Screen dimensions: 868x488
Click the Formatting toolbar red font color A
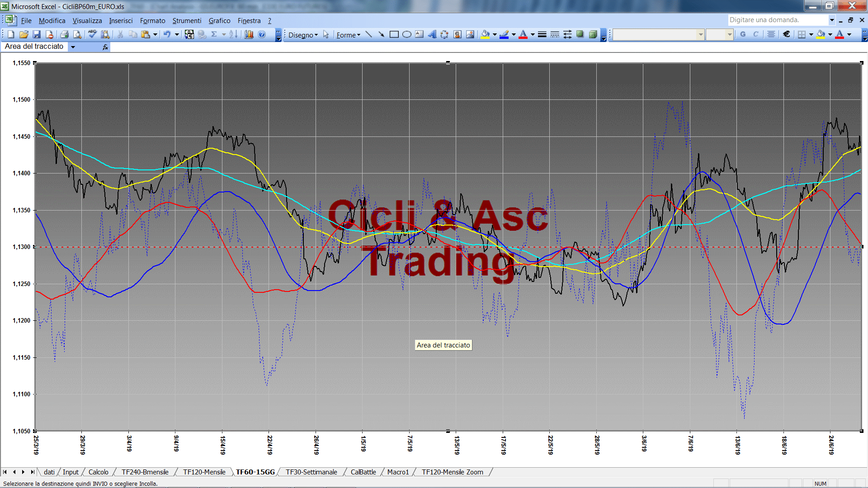pos(840,34)
